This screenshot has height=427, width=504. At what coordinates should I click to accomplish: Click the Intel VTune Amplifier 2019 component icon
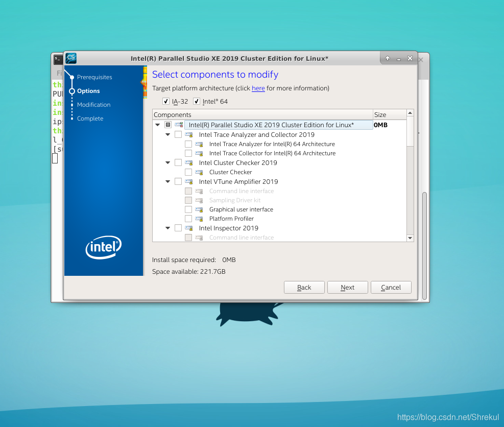(189, 182)
